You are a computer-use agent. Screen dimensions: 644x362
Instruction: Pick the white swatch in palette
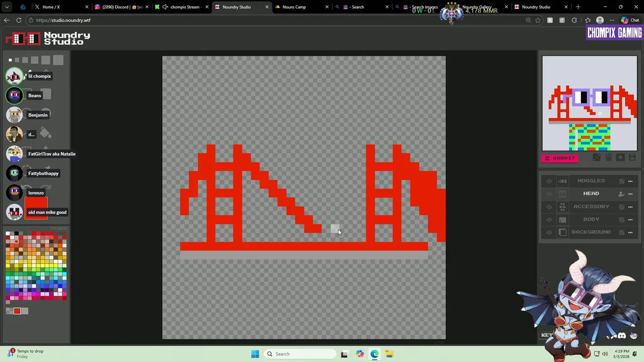tap(8, 234)
